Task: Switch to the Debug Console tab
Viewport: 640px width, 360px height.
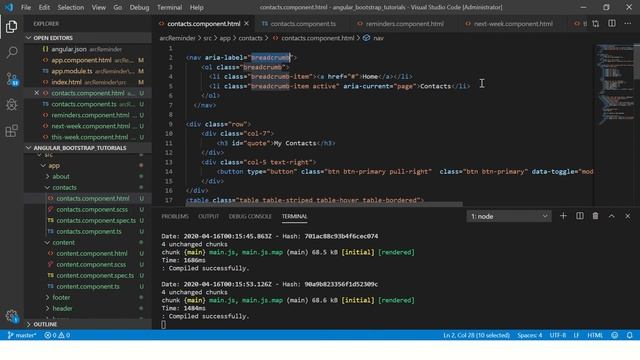Action: coord(250,216)
